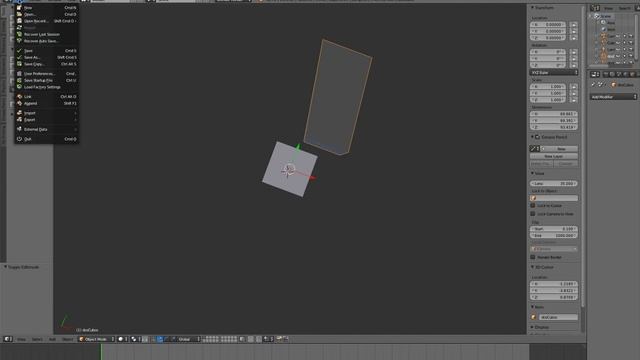Choose Link in the File menu

tap(47, 96)
